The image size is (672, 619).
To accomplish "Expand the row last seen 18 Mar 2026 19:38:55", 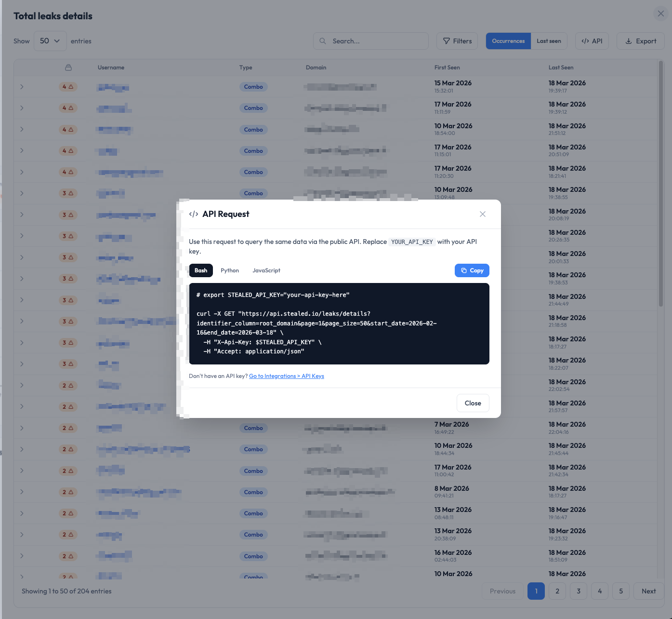I will click(22, 193).
